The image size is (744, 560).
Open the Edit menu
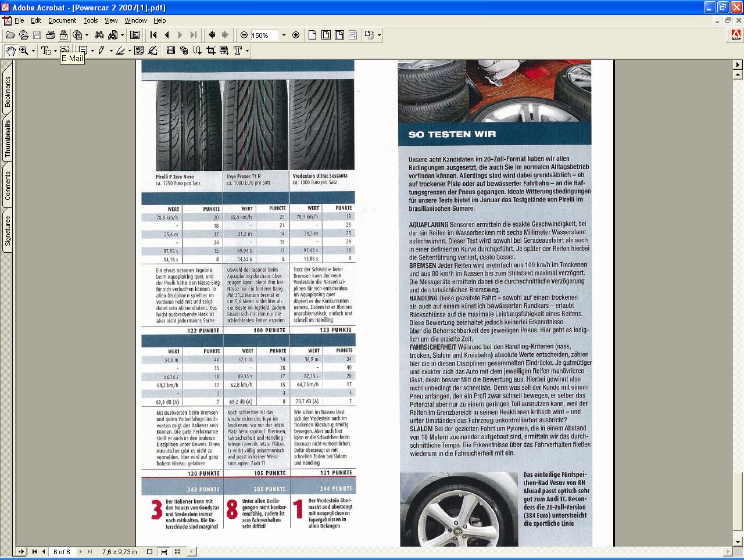36,20
